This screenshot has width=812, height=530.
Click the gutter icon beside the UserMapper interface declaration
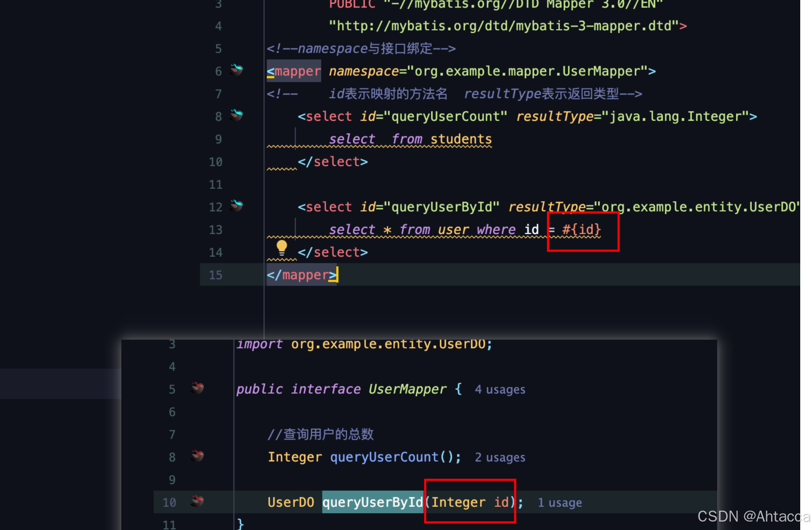pyautogui.click(x=197, y=387)
